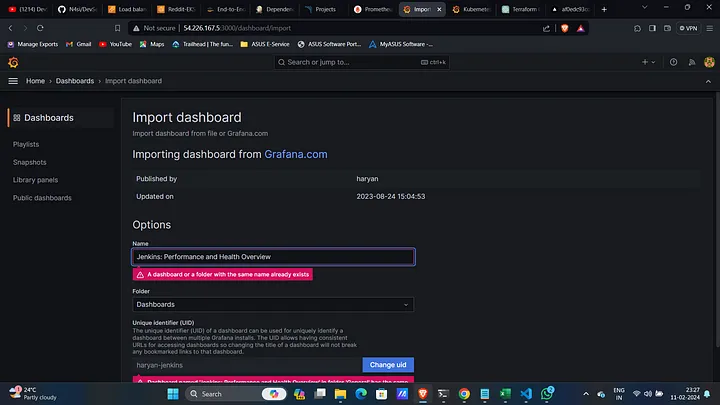Open the Brave Rewards triangle icon
The image size is (720, 405).
(580, 28)
